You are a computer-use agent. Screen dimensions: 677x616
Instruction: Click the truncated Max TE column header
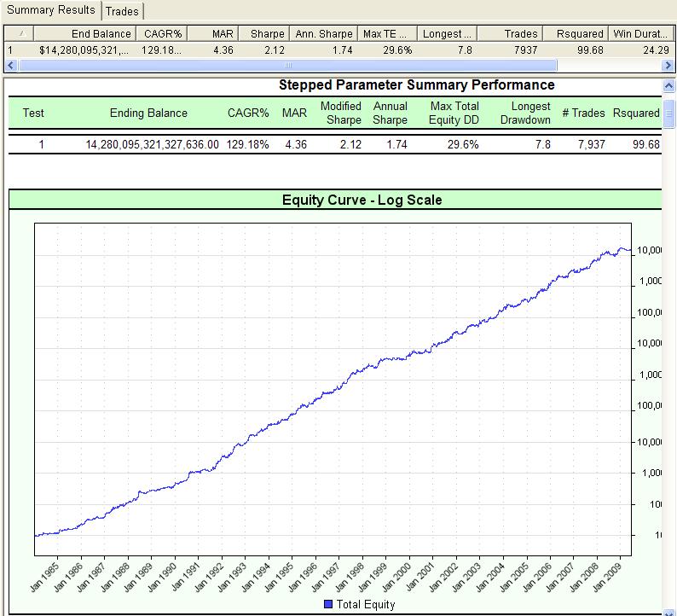(x=388, y=34)
